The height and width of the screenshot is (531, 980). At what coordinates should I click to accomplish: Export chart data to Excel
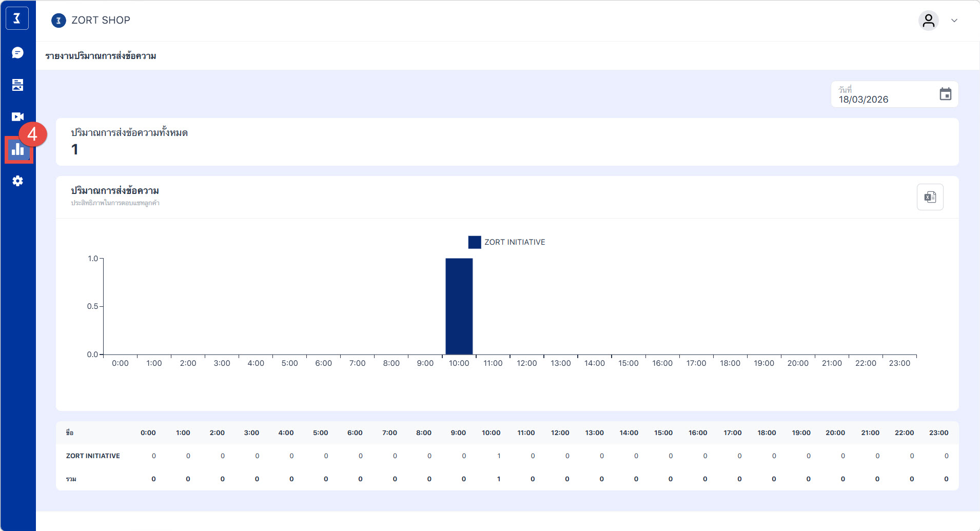click(930, 197)
